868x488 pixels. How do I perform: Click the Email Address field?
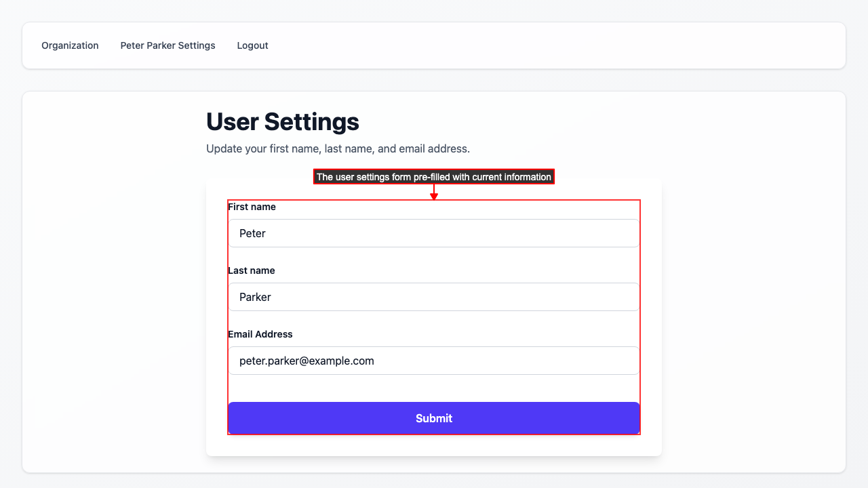[x=434, y=361]
